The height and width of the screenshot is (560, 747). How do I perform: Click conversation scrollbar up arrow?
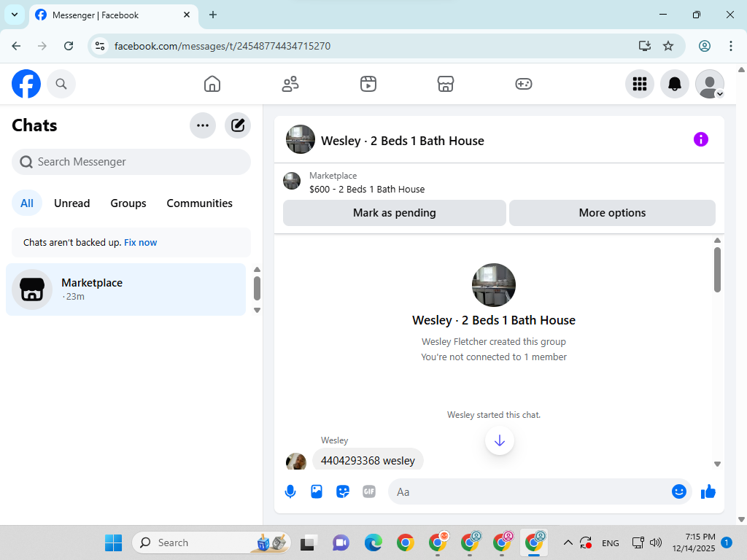(717, 241)
